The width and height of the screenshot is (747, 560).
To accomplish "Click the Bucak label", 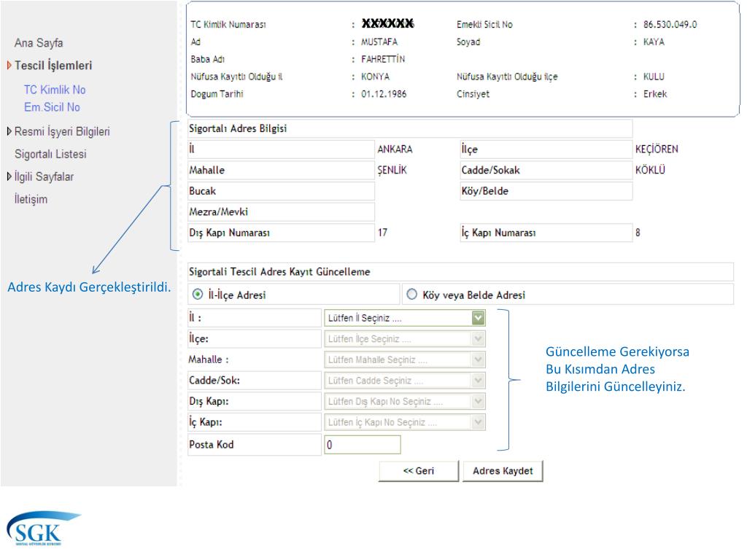I will (x=203, y=191).
